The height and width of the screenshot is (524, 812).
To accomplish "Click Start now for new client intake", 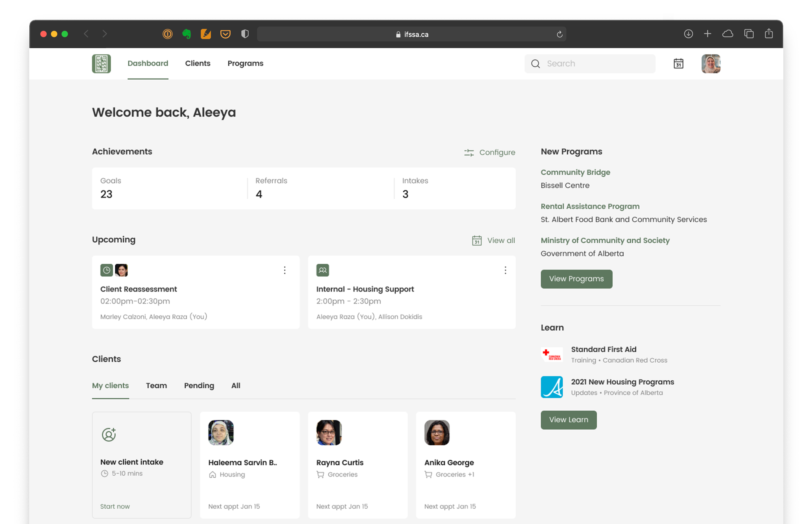I will pyautogui.click(x=115, y=506).
